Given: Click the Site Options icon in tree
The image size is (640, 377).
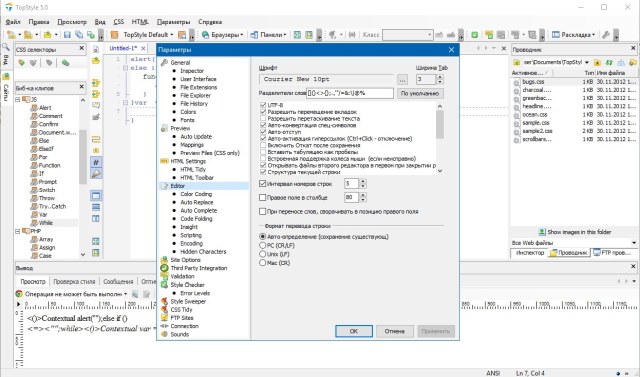Looking at the screenshot, I should (x=164, y=260).
